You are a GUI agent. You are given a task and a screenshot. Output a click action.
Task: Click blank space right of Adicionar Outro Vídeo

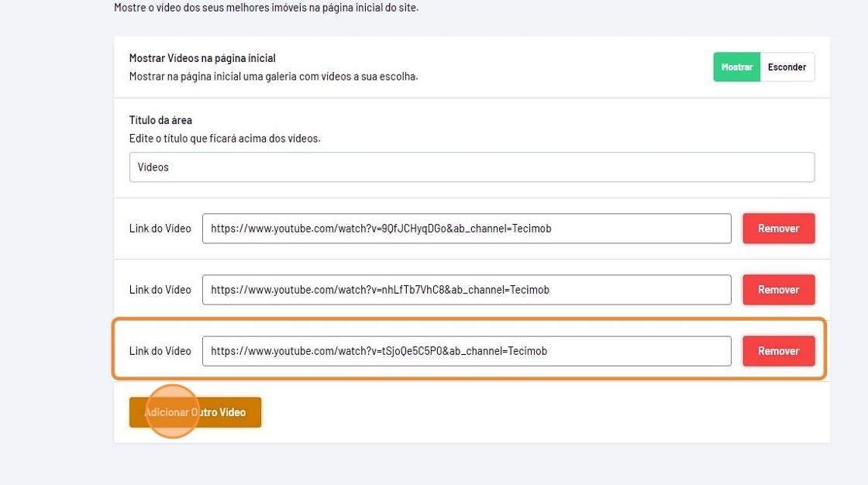click(542, 412)
